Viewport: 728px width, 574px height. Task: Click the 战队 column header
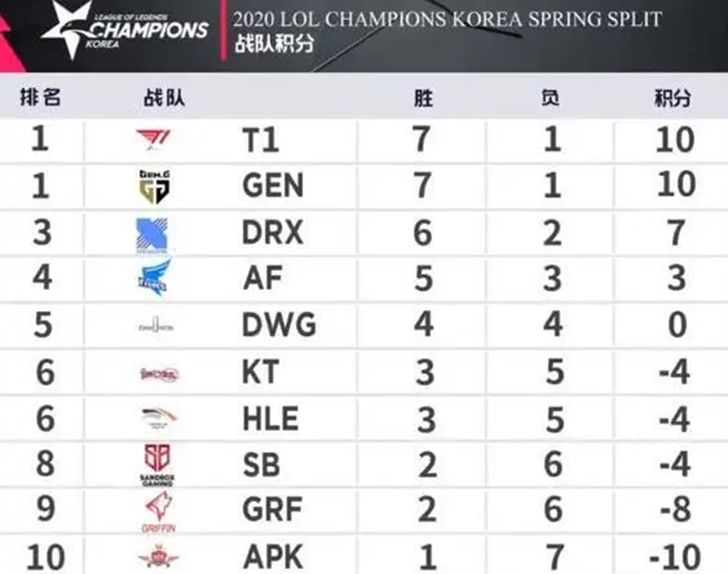(x=164, y=97)
